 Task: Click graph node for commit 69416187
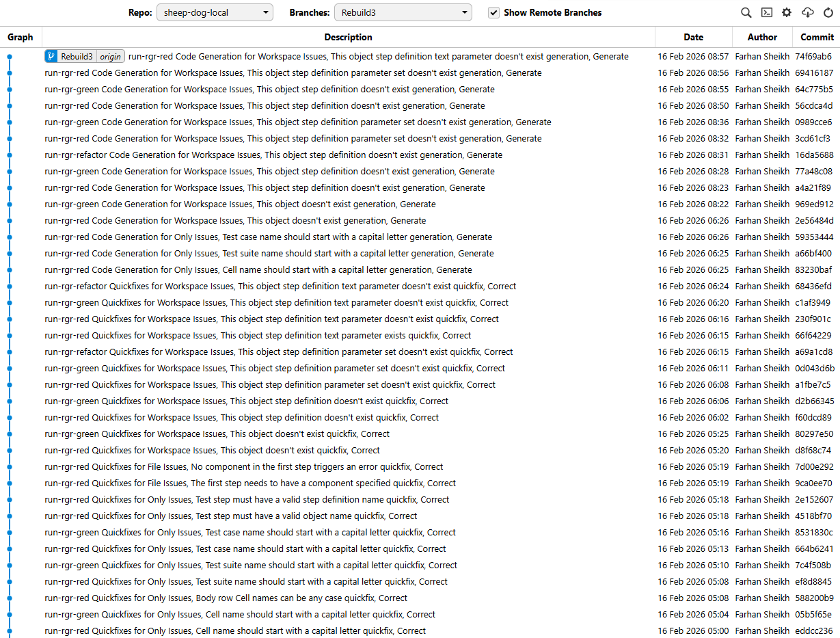[x=10, y=73]
